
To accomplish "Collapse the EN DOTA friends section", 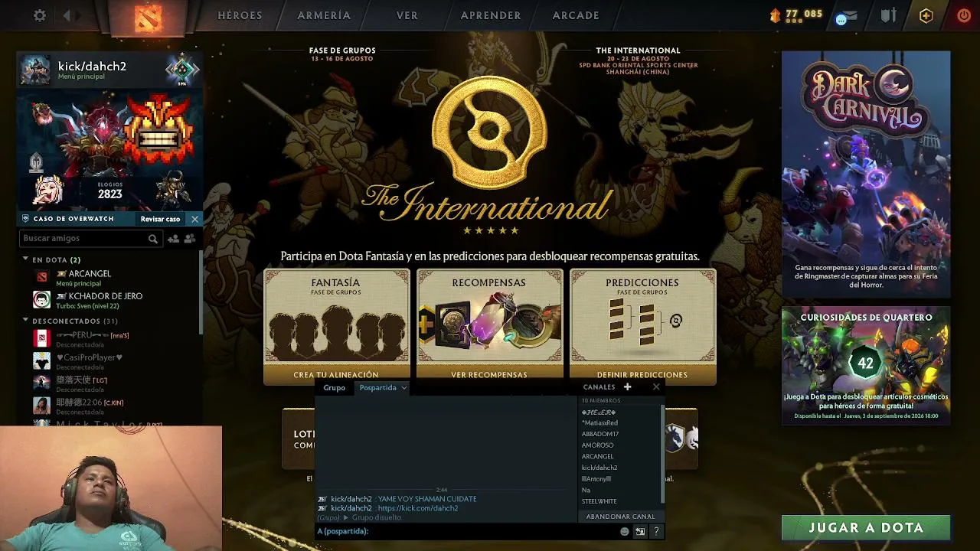I will [26, 260].
